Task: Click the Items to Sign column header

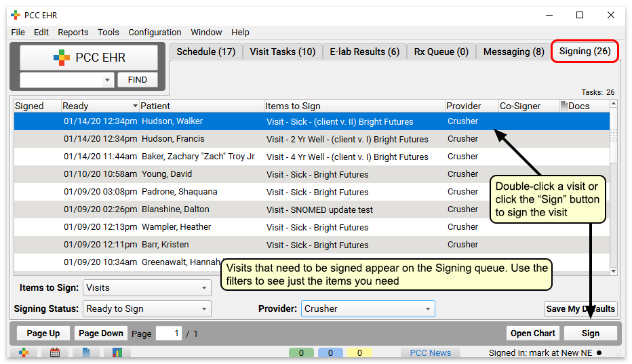Action: point(355,106)
